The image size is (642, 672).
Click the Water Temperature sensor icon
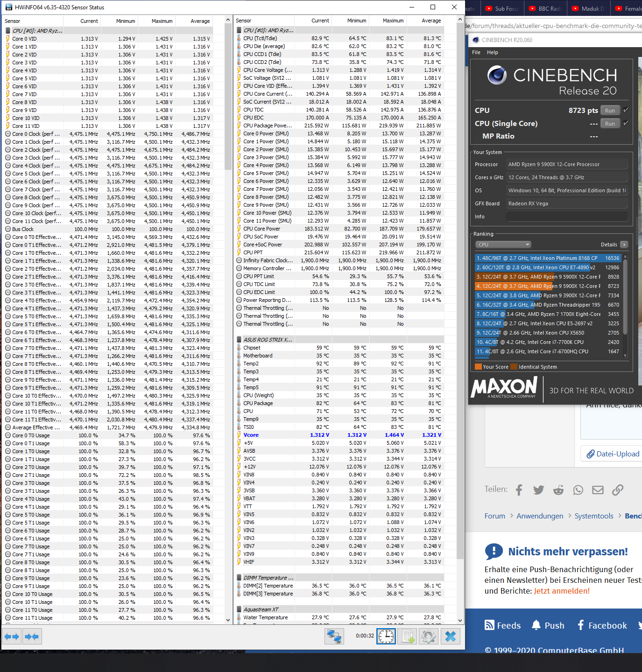pyautogui.click(x=239, y=617)
